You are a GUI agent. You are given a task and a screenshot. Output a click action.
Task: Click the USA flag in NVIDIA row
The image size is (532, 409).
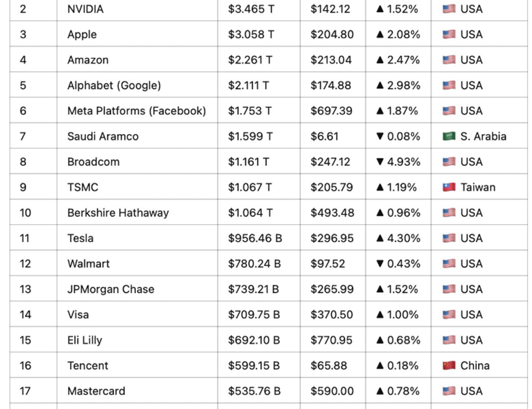click(x=449, y=9)
